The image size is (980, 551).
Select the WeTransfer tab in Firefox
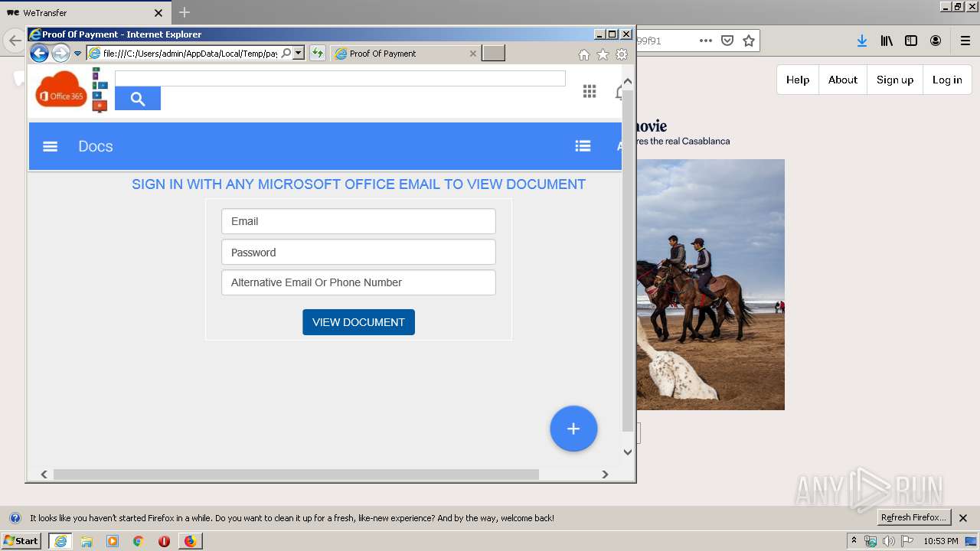[x=84, y=13]
